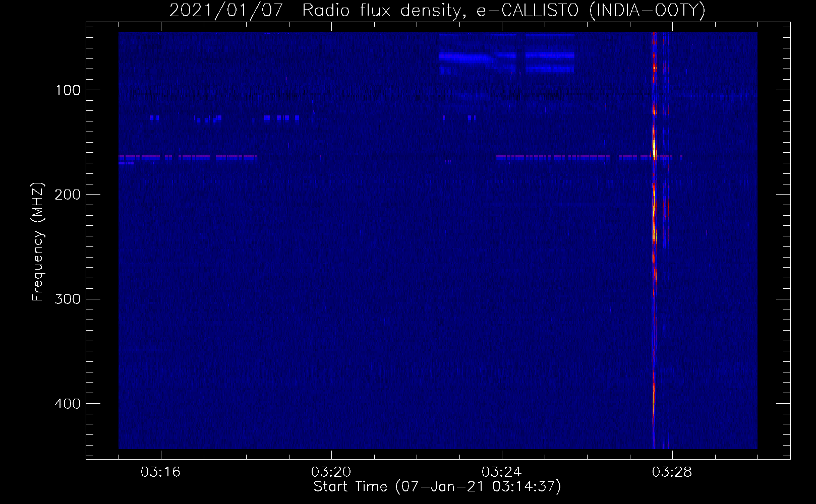Click the date "2021/01/07" in the title

pyautogui.click(x=226, y=10)
